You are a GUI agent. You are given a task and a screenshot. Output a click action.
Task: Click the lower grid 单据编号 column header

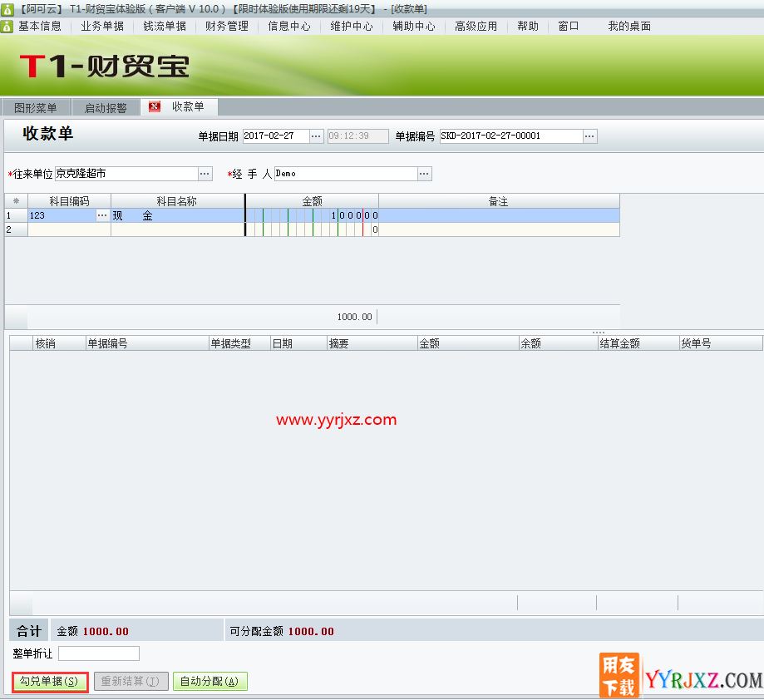(x=147, y=343)
